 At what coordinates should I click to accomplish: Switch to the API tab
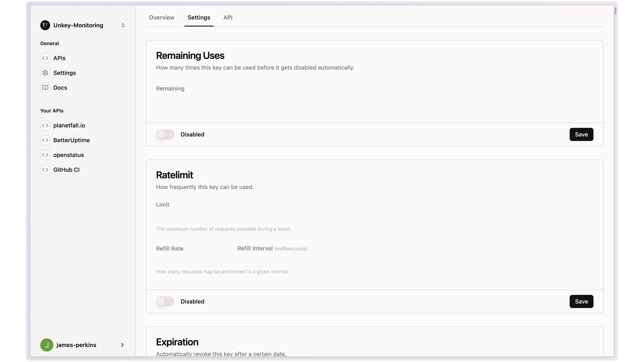[x=228, y=17]
